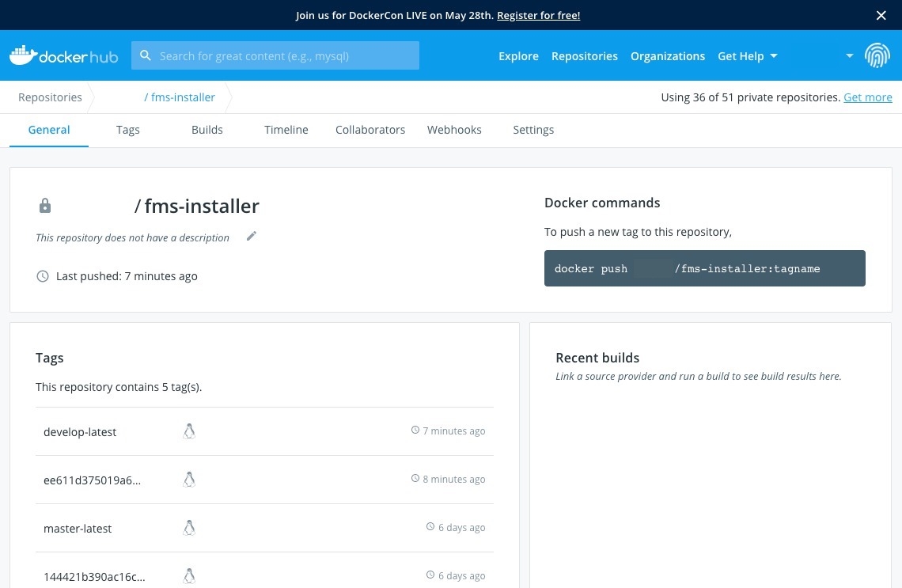Click the Docker Hub whale logo
The width and height of the screenshot is (902, 588).
(x=23, y=55)
